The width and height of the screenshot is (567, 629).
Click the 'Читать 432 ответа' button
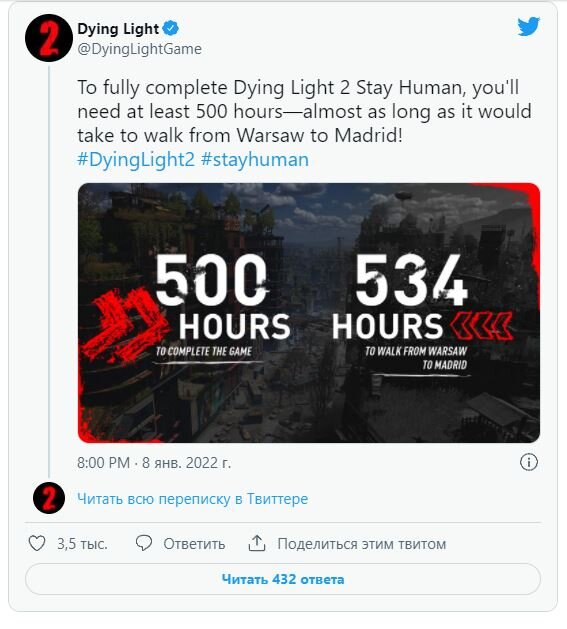pyautogui.click(x=283, y=579)
